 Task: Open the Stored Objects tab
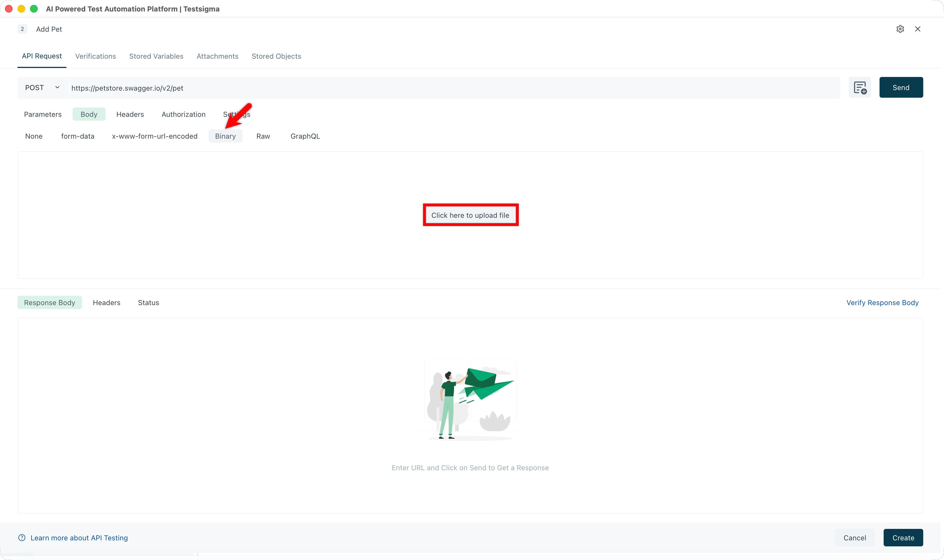pos(276,56)
